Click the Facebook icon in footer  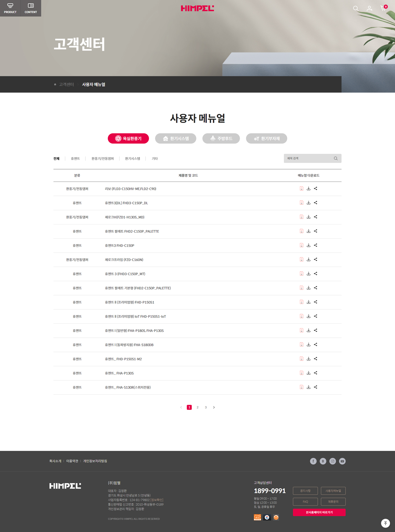point(313,461)
